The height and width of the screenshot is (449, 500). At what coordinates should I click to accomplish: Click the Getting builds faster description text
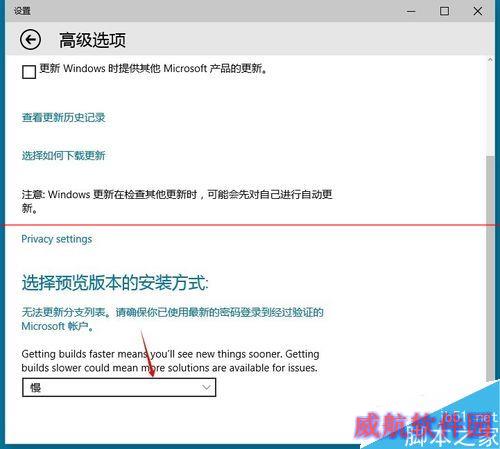(170, 361)
